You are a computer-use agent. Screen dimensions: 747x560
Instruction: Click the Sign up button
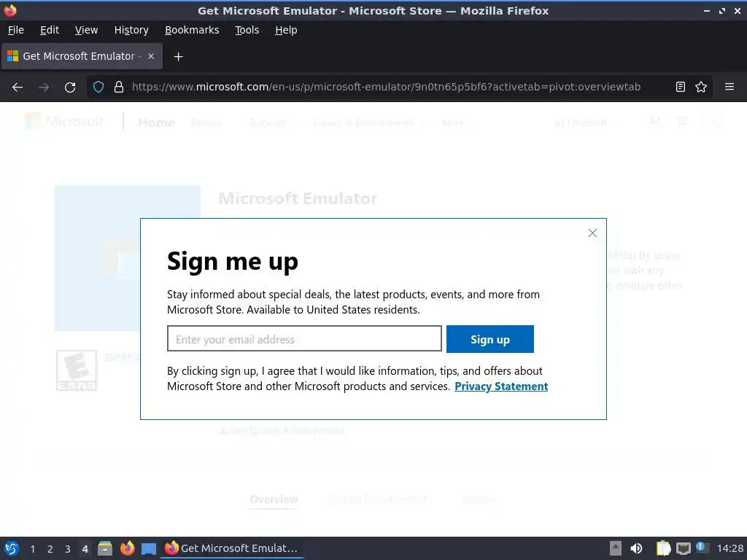(489, 339)
